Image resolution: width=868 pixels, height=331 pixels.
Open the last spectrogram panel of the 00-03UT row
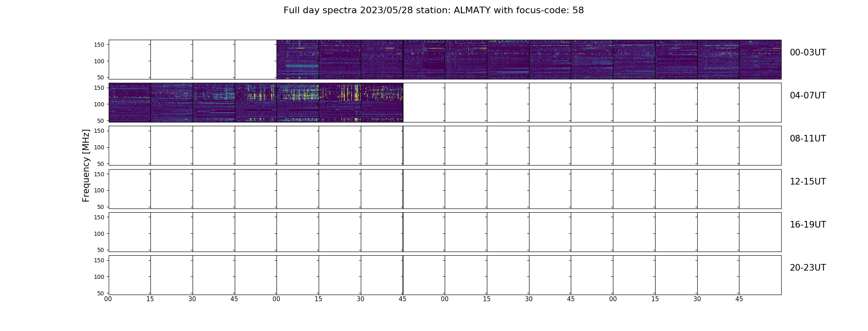(760, 60)
